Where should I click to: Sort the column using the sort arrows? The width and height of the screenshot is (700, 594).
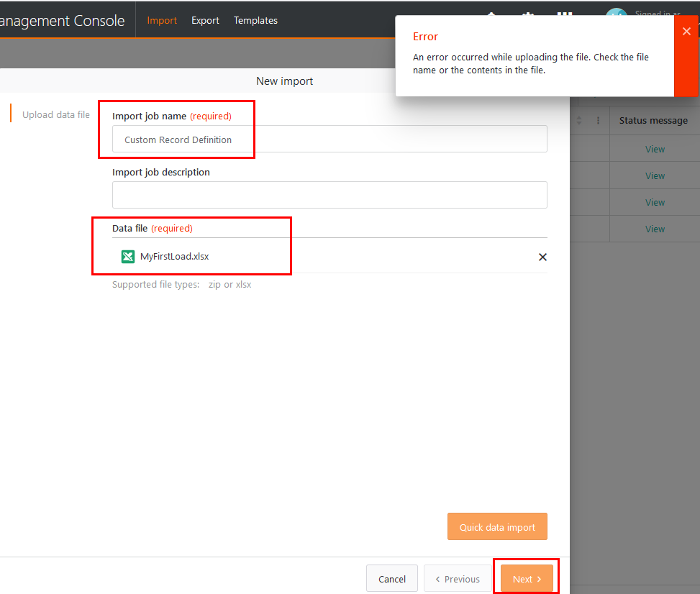pos(579,121)
